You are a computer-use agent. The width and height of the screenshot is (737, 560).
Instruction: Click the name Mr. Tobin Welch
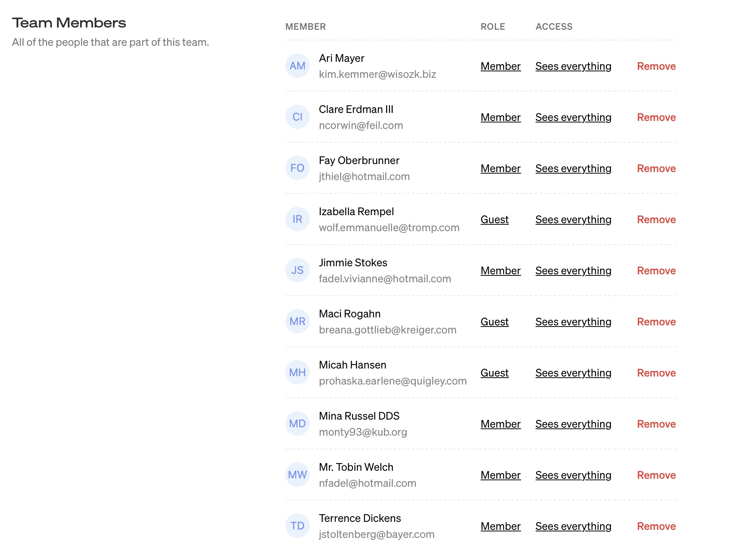[356, 467]
